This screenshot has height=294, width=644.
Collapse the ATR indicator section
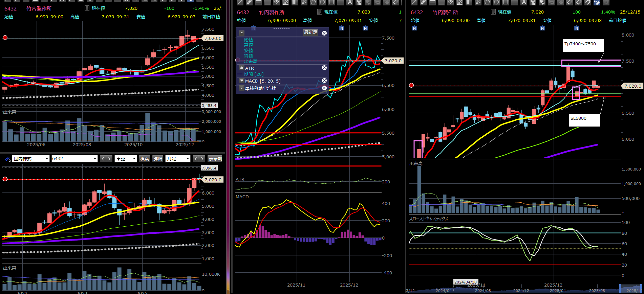(241, 68)
